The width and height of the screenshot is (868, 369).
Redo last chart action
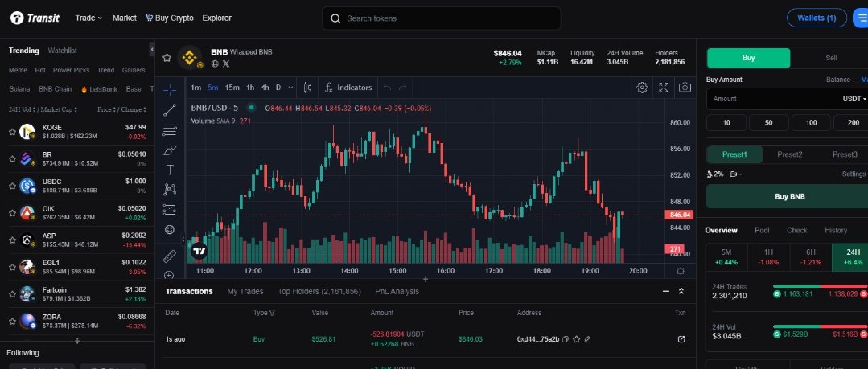point(402,88)
